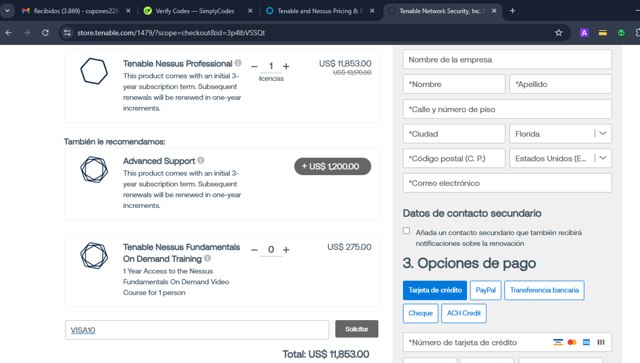Click the Calle y número de piso field

click(507, 109)
